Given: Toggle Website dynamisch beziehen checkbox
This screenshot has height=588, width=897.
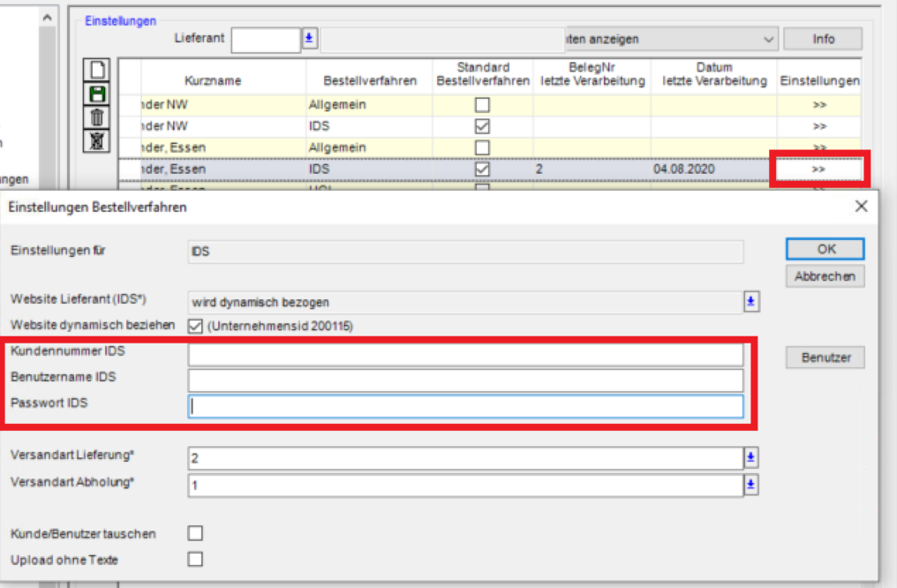Looking at the screenshot, I should tap(196, 326).
